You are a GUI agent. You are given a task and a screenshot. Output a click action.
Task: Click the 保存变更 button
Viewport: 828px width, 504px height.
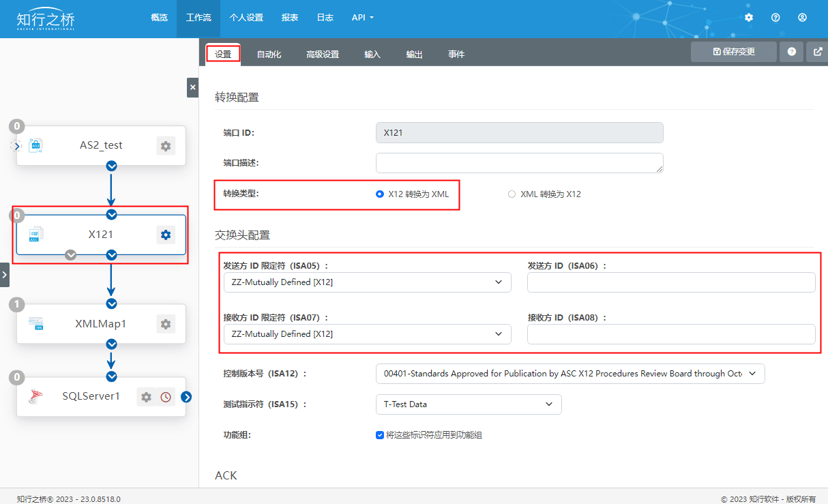(x=733, y=52)
